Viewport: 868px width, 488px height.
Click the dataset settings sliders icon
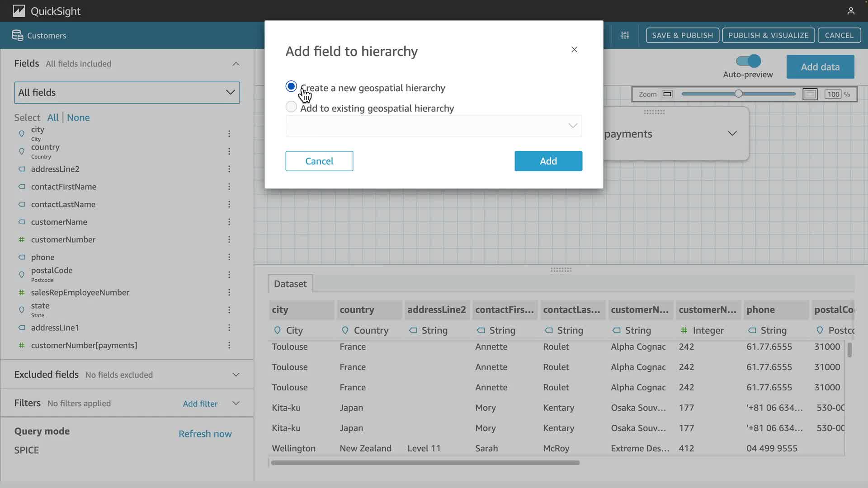pyautogui.click(x=625, y=35)
